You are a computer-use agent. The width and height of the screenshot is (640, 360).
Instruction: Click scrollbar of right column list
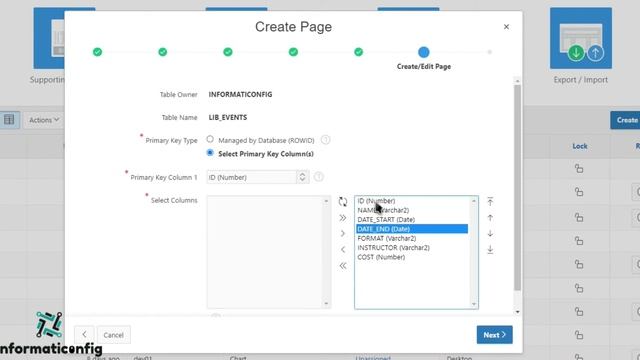pyautogui.click(x=474, y=252)
